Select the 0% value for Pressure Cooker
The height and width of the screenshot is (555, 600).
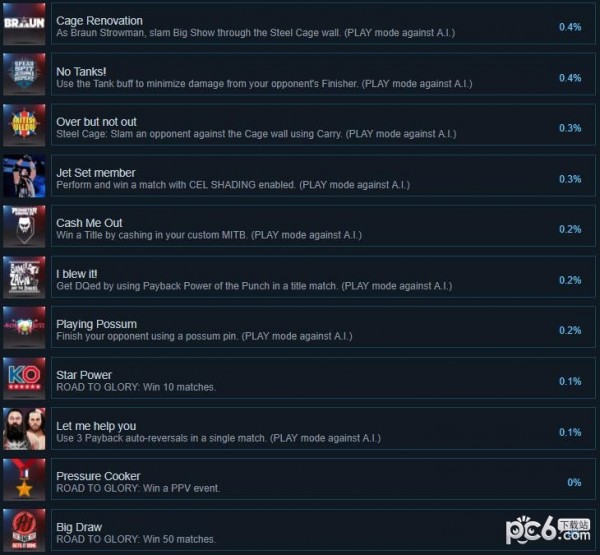point(574,482)
